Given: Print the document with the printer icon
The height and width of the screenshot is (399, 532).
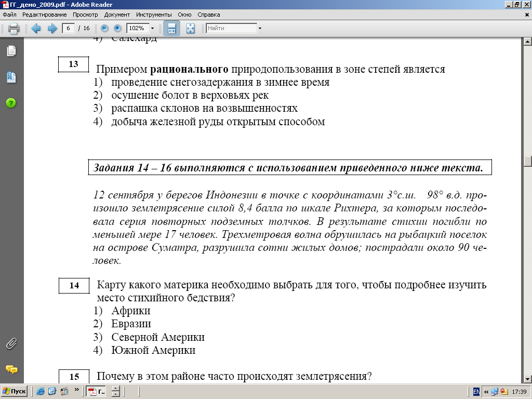Looking at the screenshot, I should tap(14, 28).
